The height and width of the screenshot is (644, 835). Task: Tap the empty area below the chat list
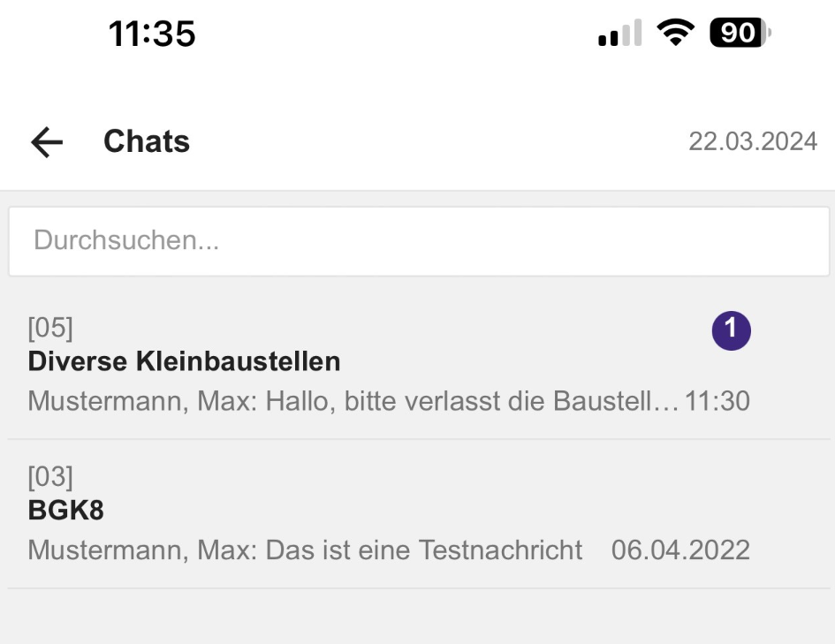tap(419, 617)
